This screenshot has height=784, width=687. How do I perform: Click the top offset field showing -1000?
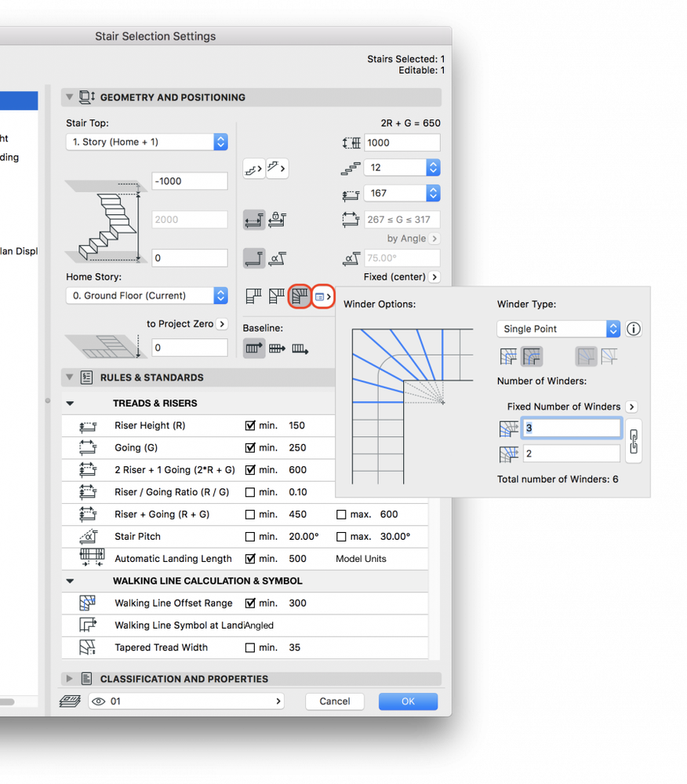(x=190, y=181)
